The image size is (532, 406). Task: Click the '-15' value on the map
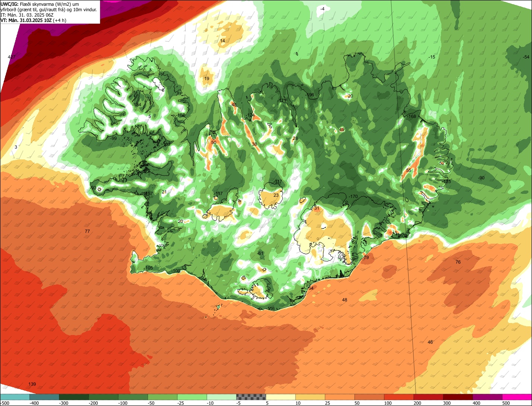[432, 57]
